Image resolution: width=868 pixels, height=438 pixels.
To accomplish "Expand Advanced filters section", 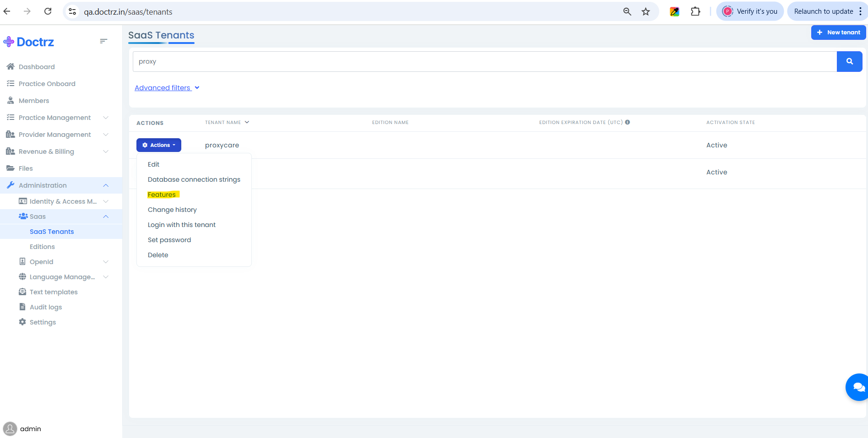I will point(167,88).
